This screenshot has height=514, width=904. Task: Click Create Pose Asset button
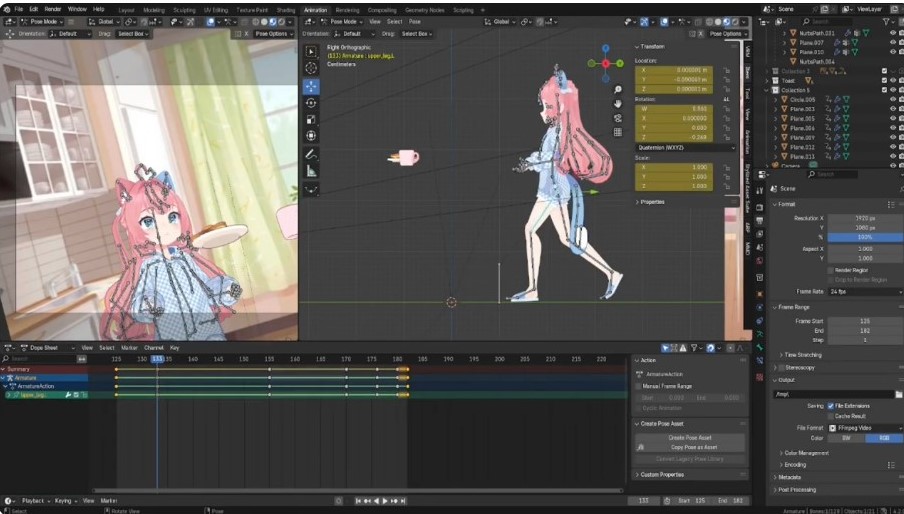coord(690,438)
